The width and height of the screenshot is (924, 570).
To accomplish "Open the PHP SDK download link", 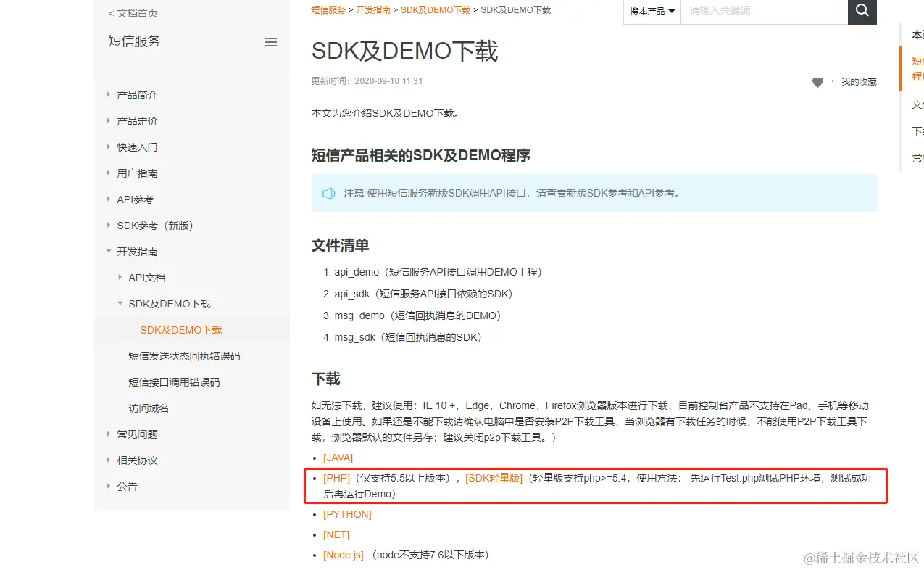I will tap(336, 477).
